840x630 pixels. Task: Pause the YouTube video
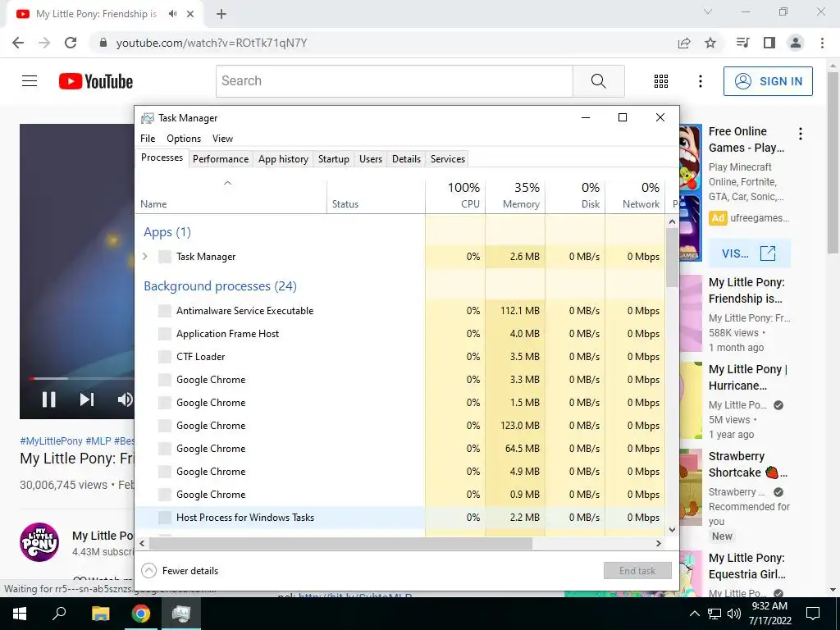(48, 399)
